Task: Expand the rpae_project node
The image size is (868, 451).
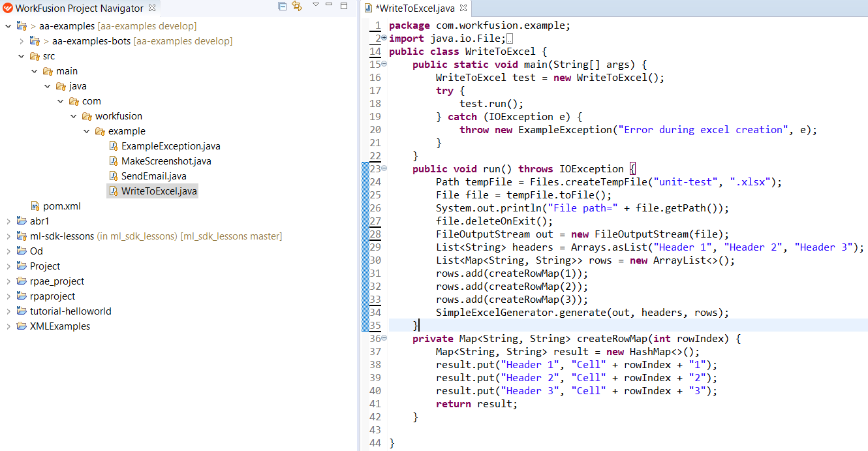Action: coord(8,281)
